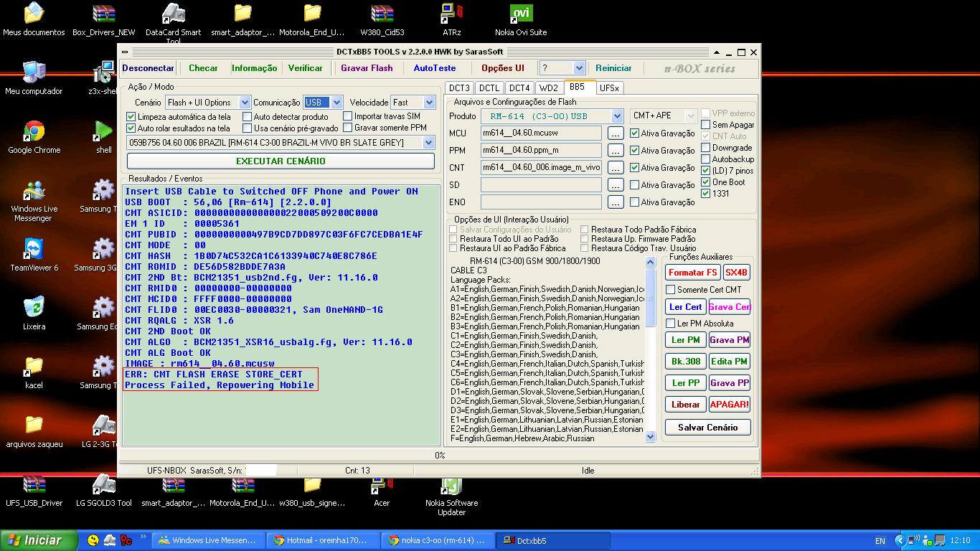This screenshot has width=980, height=551.
Task: Open W380_Cid53 archive icon
Action: point(382,19)
